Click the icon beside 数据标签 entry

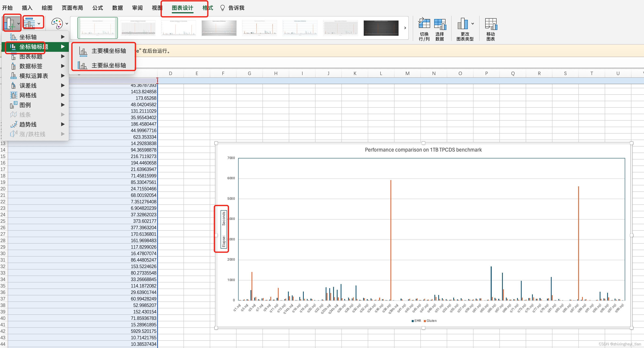(13, 66)
